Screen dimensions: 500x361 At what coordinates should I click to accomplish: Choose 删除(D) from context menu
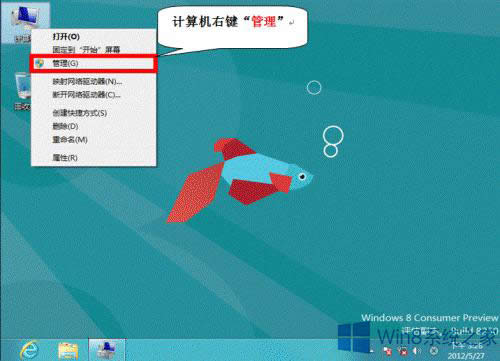93,126
